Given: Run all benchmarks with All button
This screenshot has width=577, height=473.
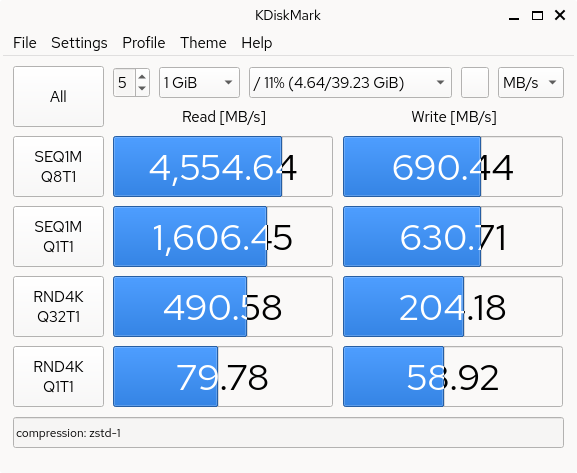Looking at the screenshot, I should 59,96.
